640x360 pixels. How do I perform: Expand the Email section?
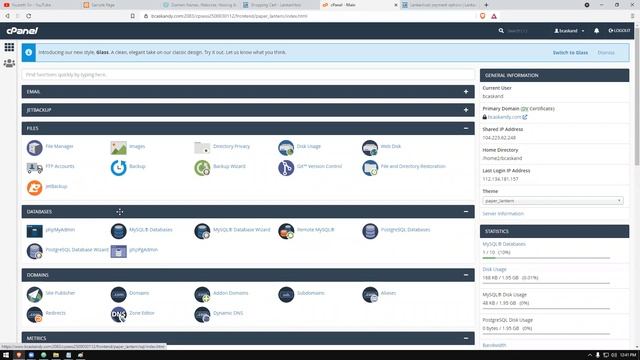466,92
